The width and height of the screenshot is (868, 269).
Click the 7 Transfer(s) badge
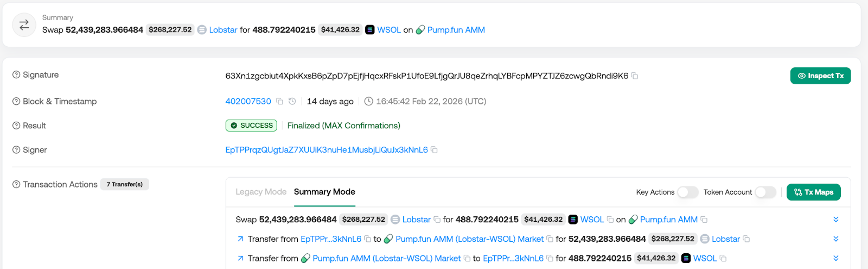coord(124,185)
